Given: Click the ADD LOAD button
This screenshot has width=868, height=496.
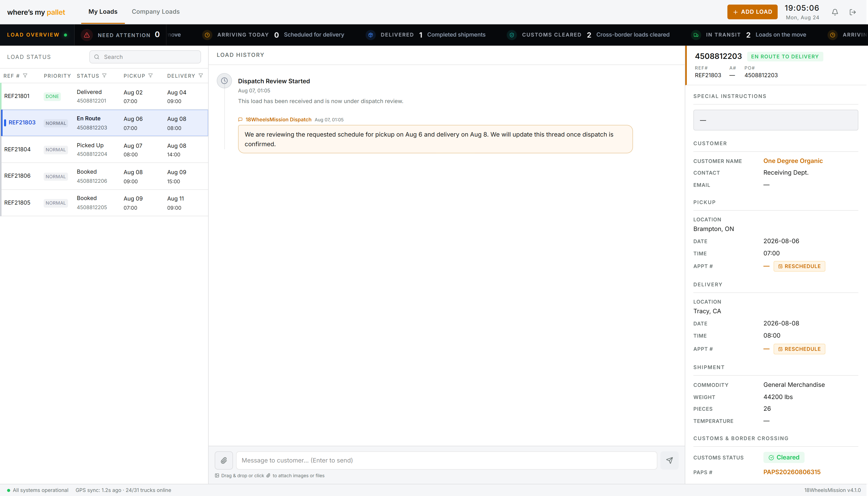Looking at the screenshot, I should click(752, 12).
